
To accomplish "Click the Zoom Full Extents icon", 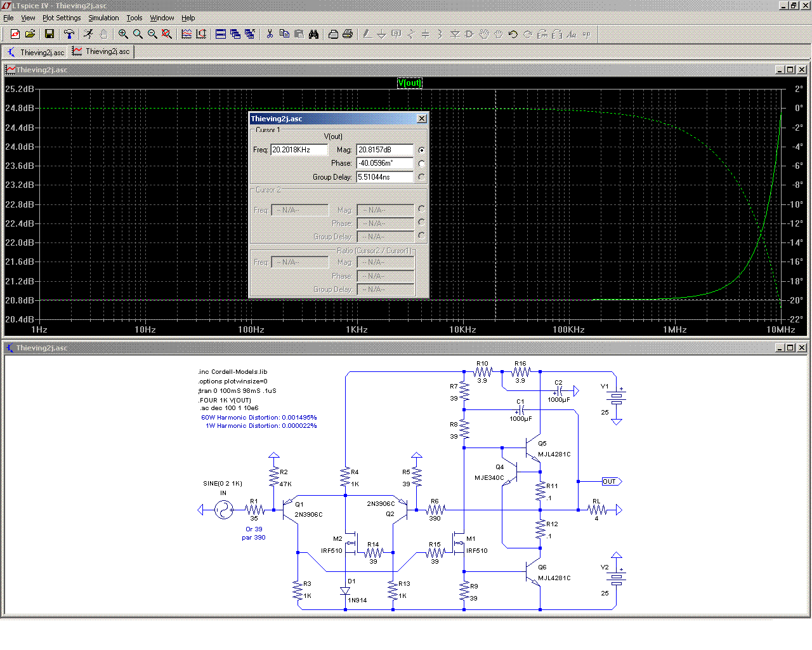I will click(x=167, y=34).
